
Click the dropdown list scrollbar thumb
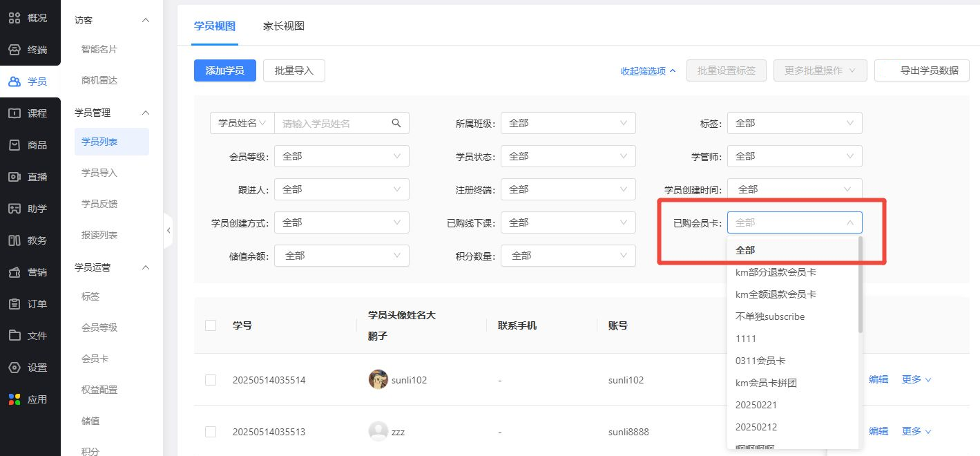(860, 285)
